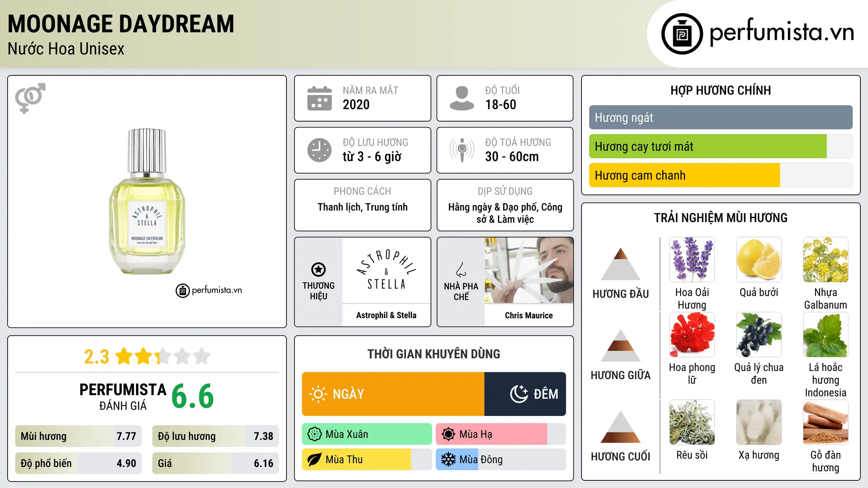This screenshot has width=868, height=488.
Task: Click the NGÀY label text
Action: [x=348, y=394]
